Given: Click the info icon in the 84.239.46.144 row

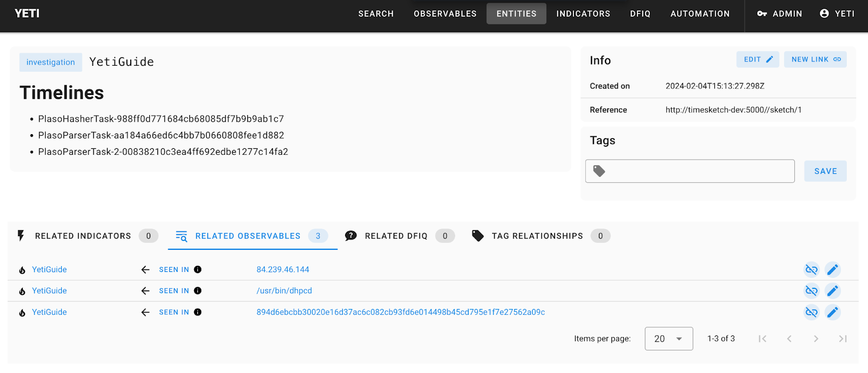Looking at the screenshot, I should coord(197,269).
